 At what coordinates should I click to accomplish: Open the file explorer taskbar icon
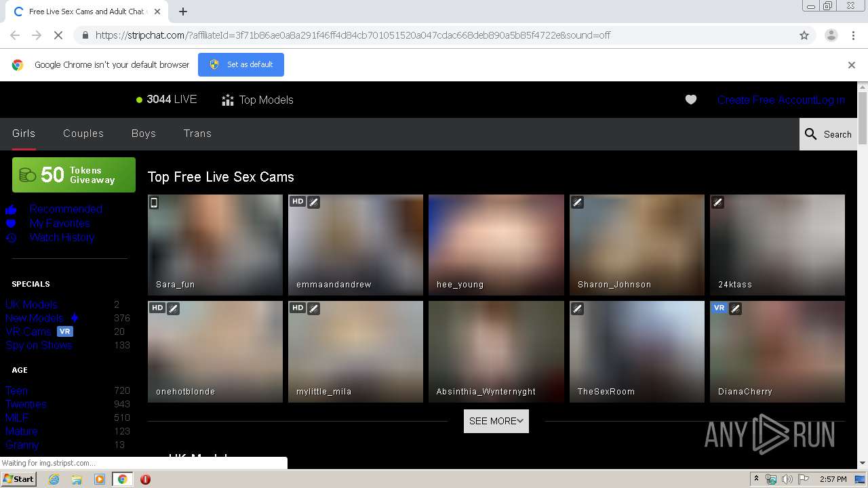pos(77,479)
